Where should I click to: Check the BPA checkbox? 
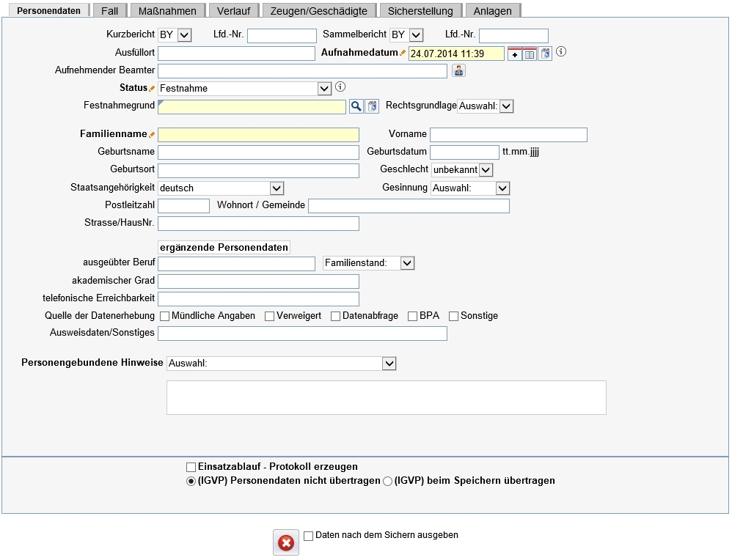pos(412,317)
